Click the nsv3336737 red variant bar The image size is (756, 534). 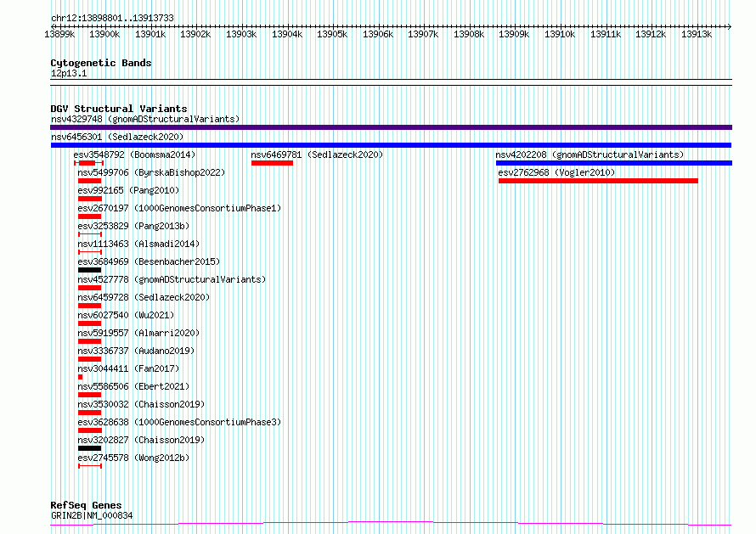pyautogui.click(x=89, y=359)
